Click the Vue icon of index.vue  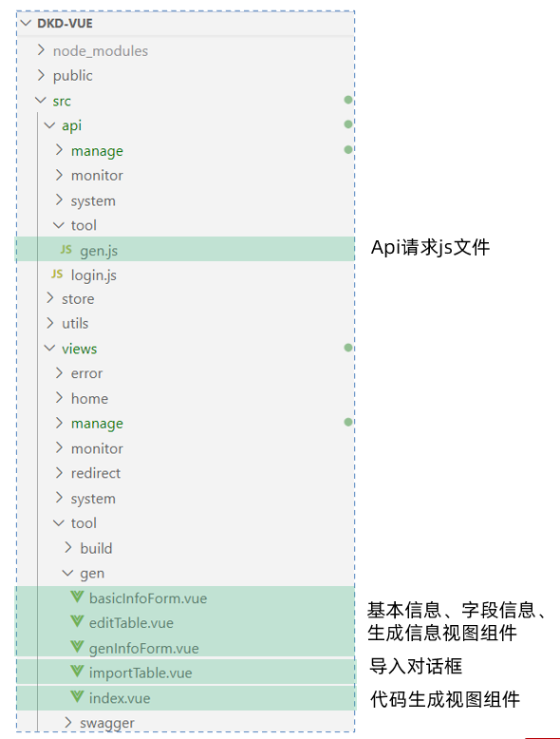click(77, 697)
